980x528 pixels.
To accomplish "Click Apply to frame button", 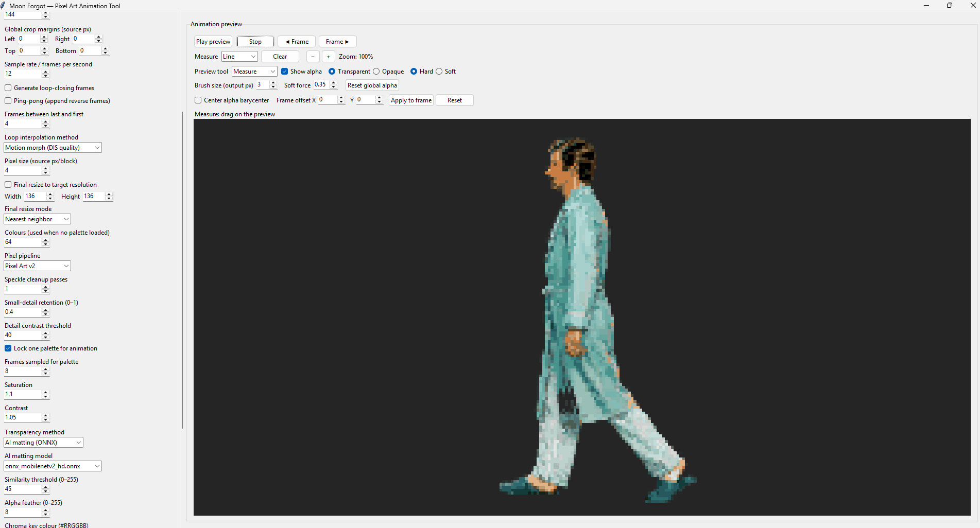I will click(411, 100).
